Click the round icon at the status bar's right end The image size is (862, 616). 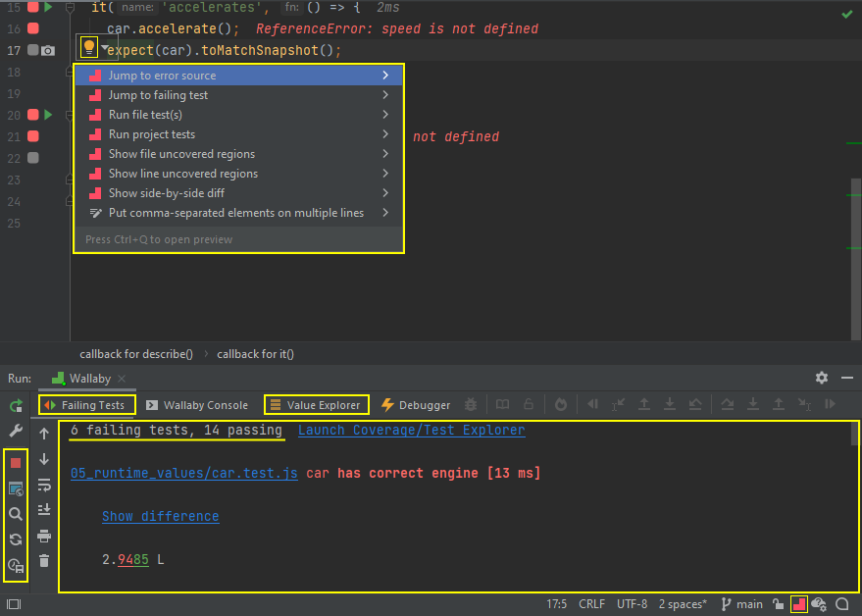(841, 604)
